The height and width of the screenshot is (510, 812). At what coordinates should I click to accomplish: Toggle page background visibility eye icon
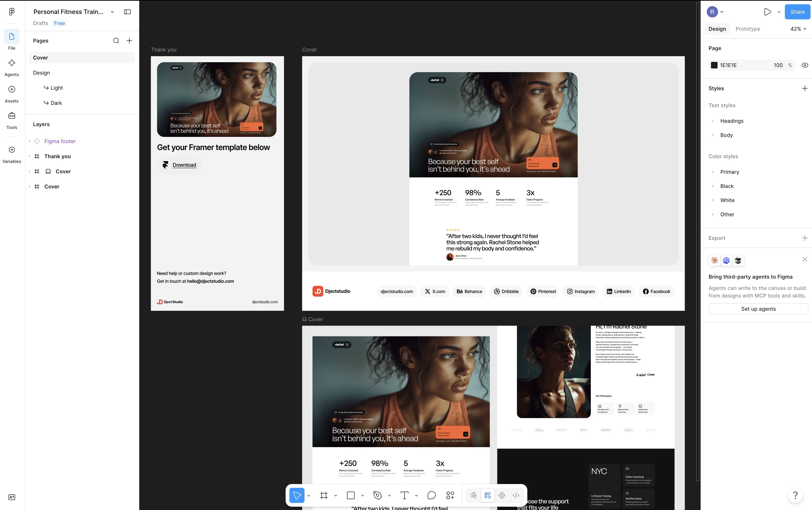click(x=805, y=65)
